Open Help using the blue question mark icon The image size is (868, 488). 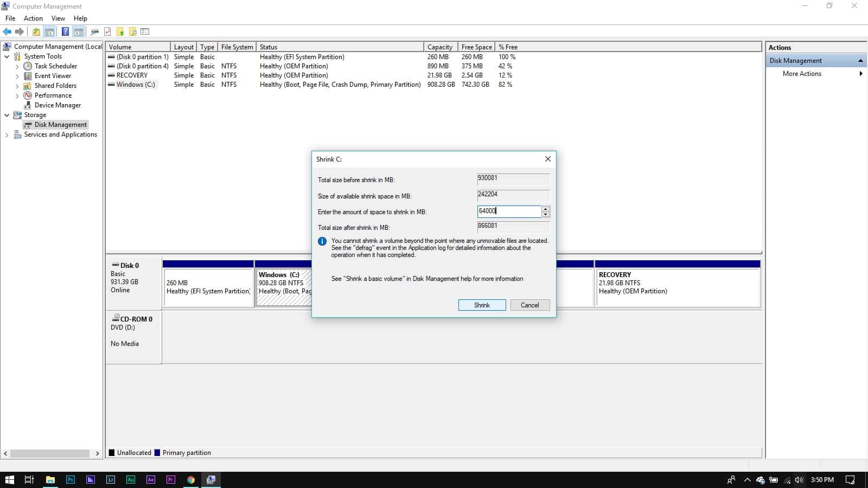(x=65, y=31)
